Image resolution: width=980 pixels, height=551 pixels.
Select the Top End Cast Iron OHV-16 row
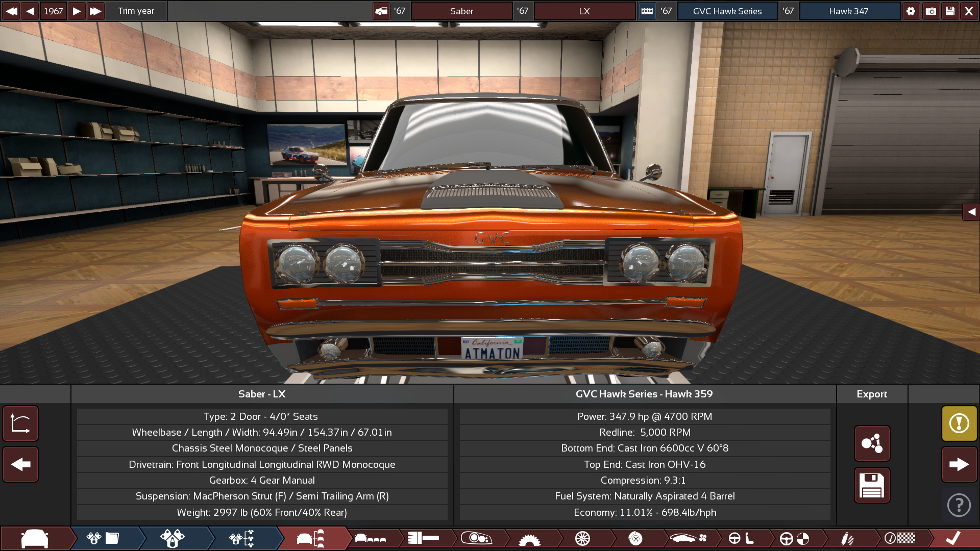click(x=645, y=464)
